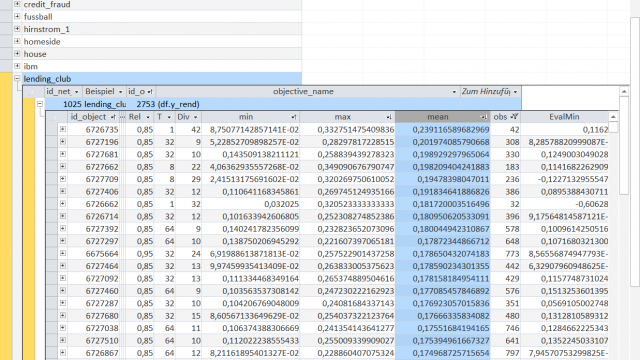Image resolution: width=640 pixels, height=360 pixels.
Task: Click scroll-up arrow of innermost datasheet
Action: coord(613,117)
